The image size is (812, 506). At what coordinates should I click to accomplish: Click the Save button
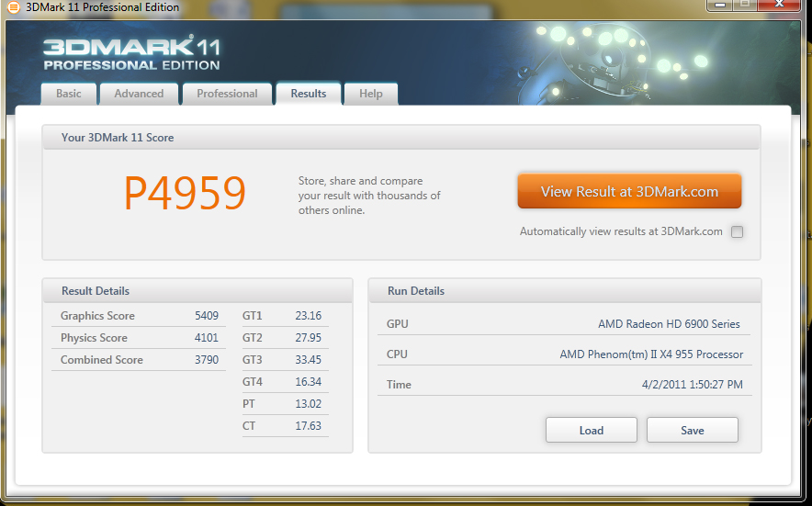pyautogui.click(x=693, y=430)
